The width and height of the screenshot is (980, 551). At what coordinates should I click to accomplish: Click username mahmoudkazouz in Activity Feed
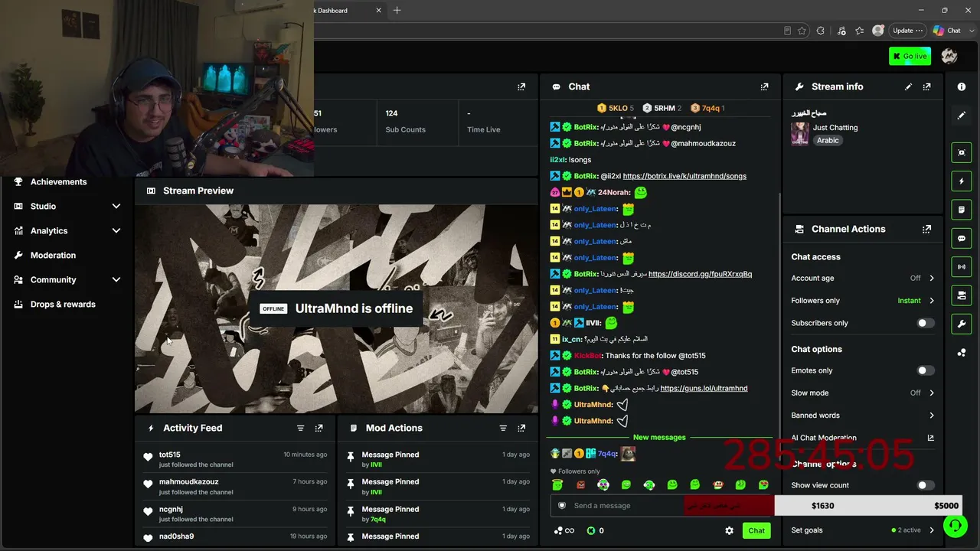click(x=189, y=482)
